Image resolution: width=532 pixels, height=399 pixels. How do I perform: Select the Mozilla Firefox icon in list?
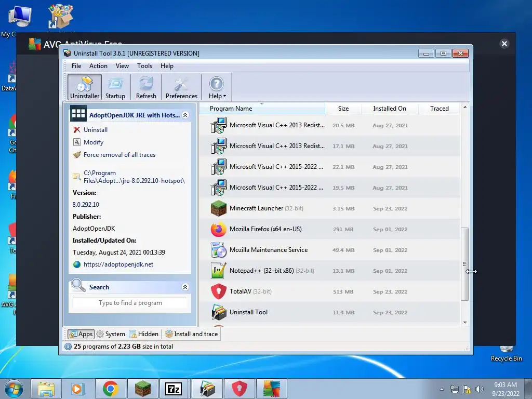click(219, 229)
